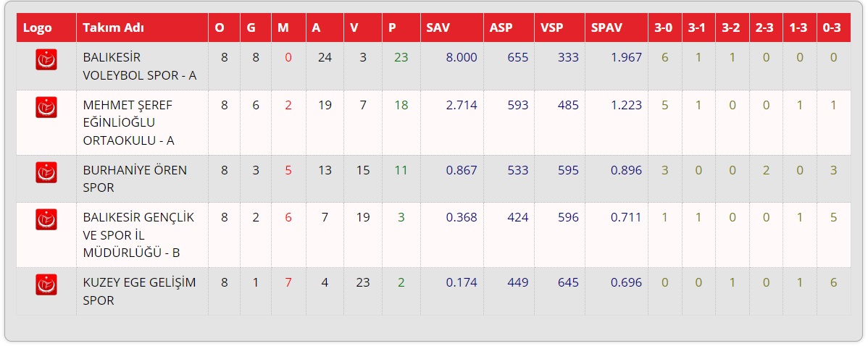This screenshot has width=868, height=346.
Task: Click the Burhaniye Ören Spor team logo
Action: [46, 172]
